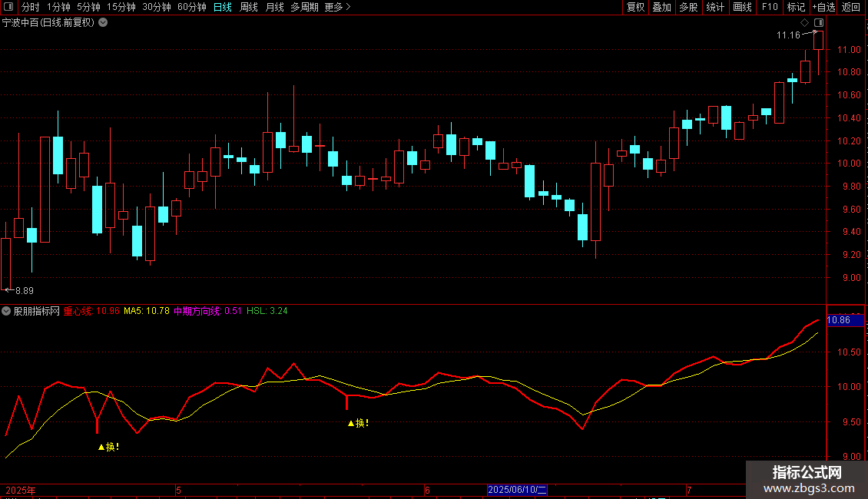Select the 30分钟 period tab
868x499 pixels.
(x=157, y=7)
